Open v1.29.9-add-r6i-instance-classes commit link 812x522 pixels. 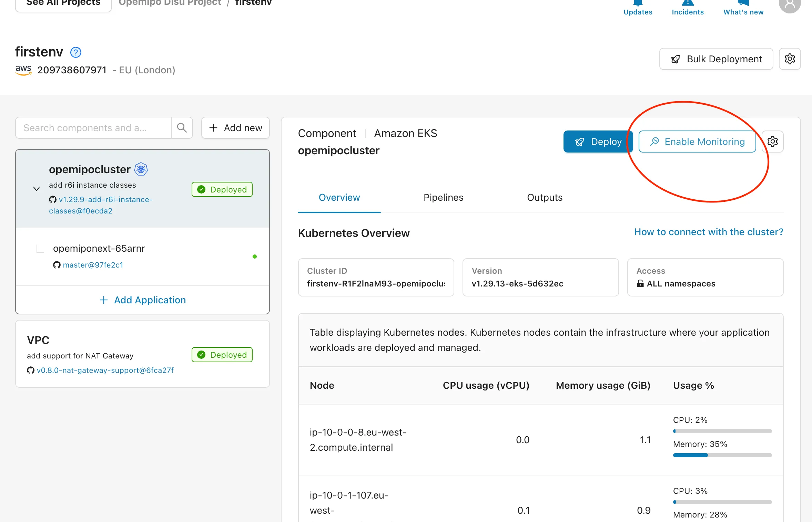[x=101, y=205]
